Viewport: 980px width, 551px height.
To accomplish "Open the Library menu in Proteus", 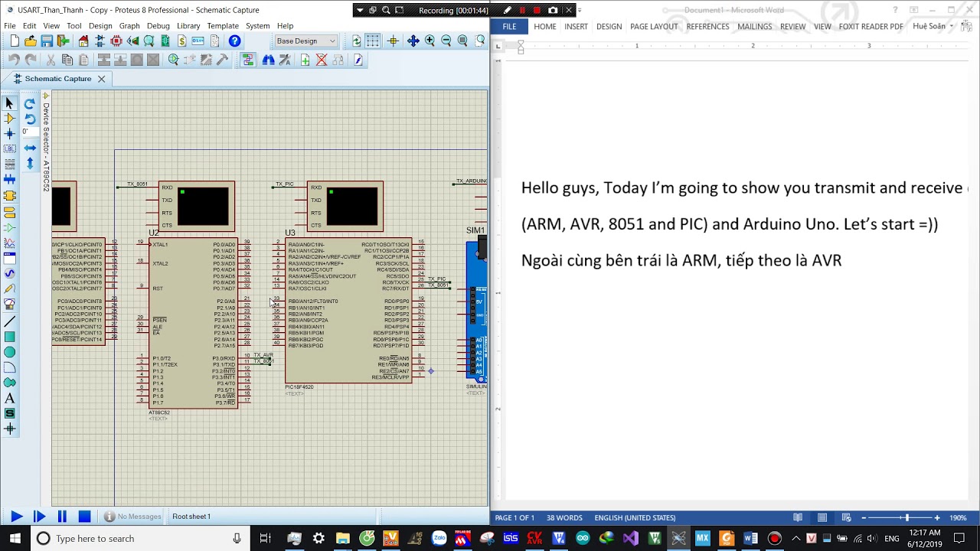I will coord(188,26).
